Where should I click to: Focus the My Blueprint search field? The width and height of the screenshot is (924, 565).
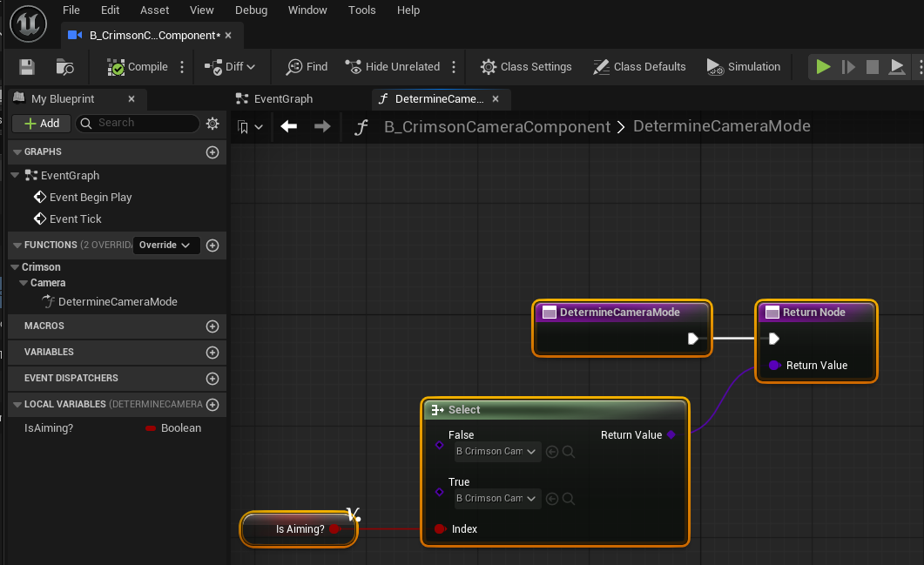(138, 123)
